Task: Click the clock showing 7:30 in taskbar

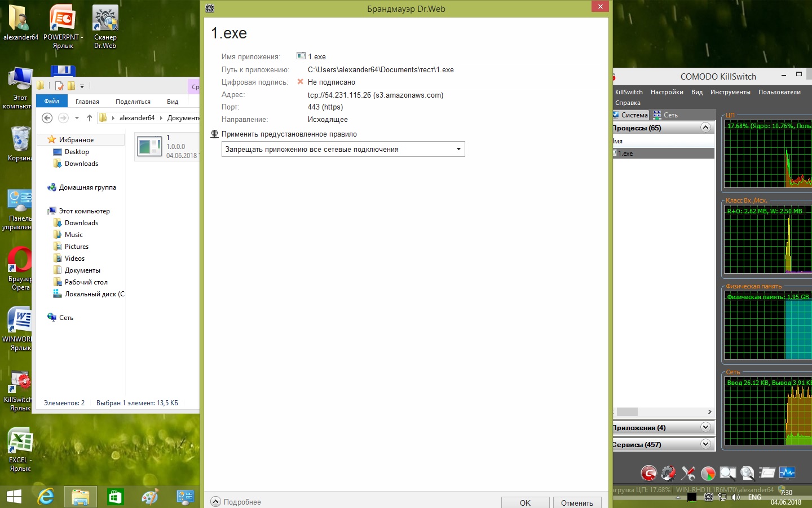Action: pos(786,492)
